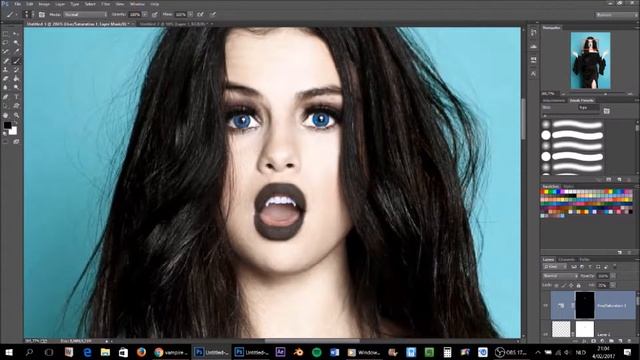The width and height of the screenshot is (640, 360).
Task: Toggle pressure for size button
Action: [213, 14]
